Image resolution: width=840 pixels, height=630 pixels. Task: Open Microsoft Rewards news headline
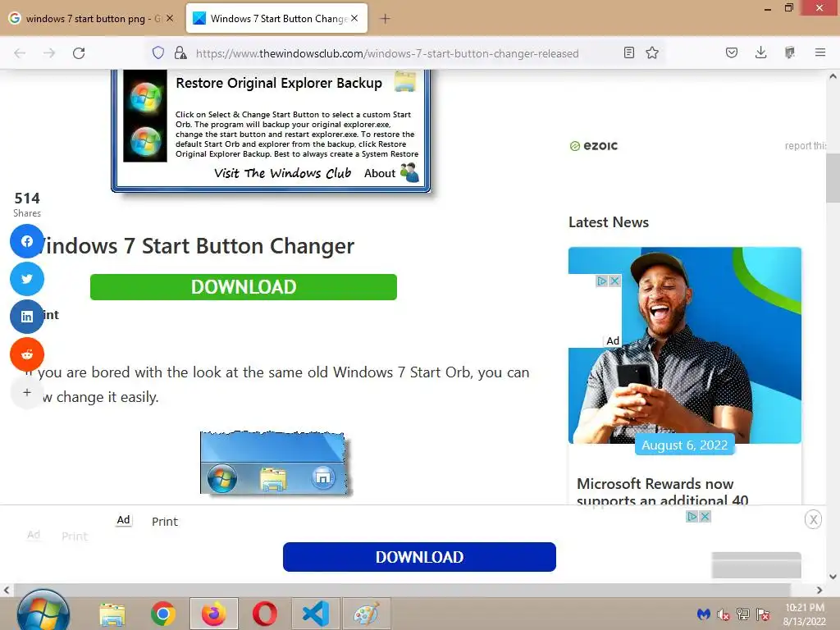tap(663, 492)
